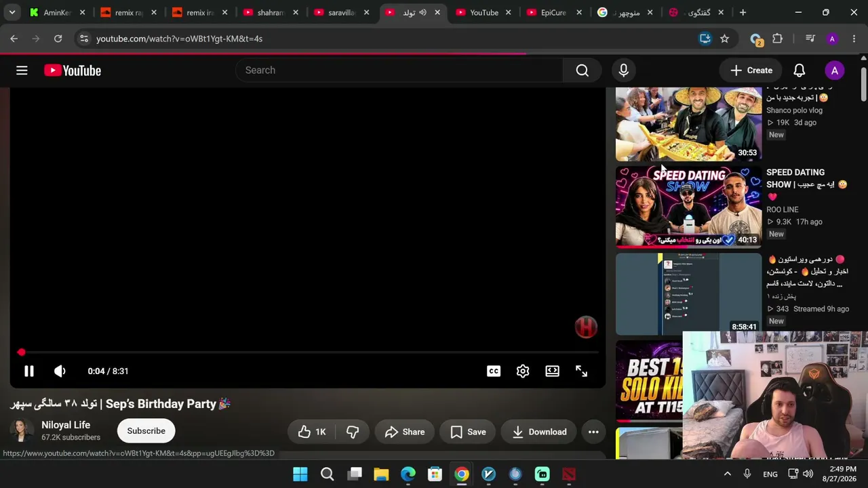Image resolution: width=868 pixels, height=488 pixels.
Task: Click the Create button
Action: (751, 70)
